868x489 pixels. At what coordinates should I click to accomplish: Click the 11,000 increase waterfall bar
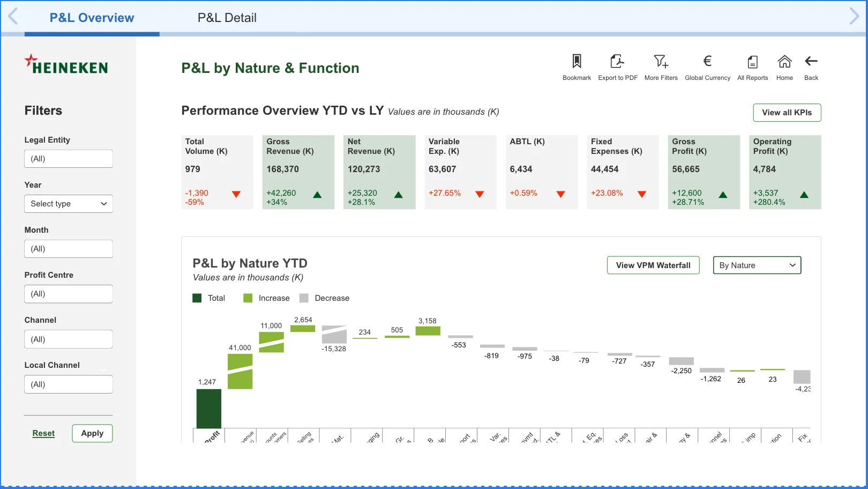tap(272, 342)
